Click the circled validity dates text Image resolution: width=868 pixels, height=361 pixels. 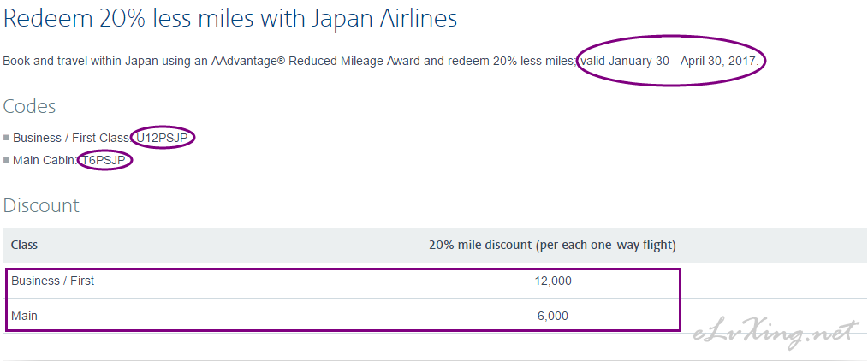click(x=669, y=60)
